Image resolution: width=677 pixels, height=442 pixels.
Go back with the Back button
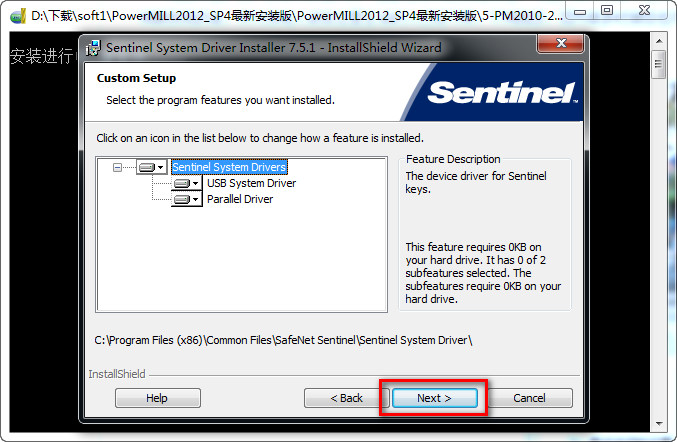[x=347, y=398]
